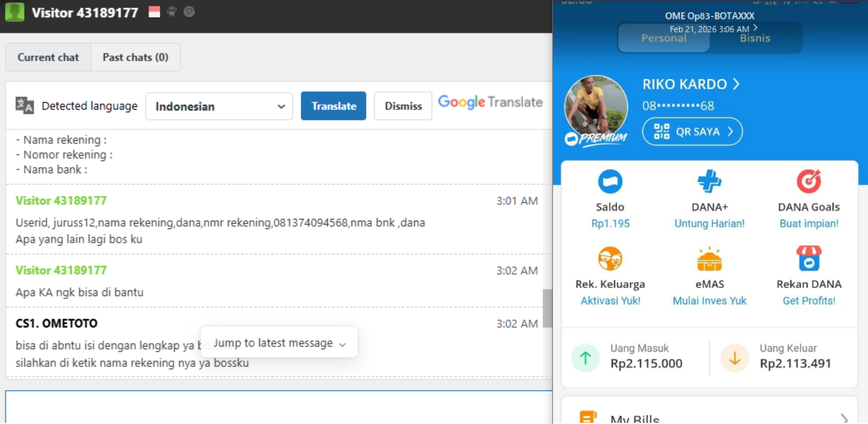Click the Jump to latest message chevron
The image size is (868, 424).
(x=342, y=344)
